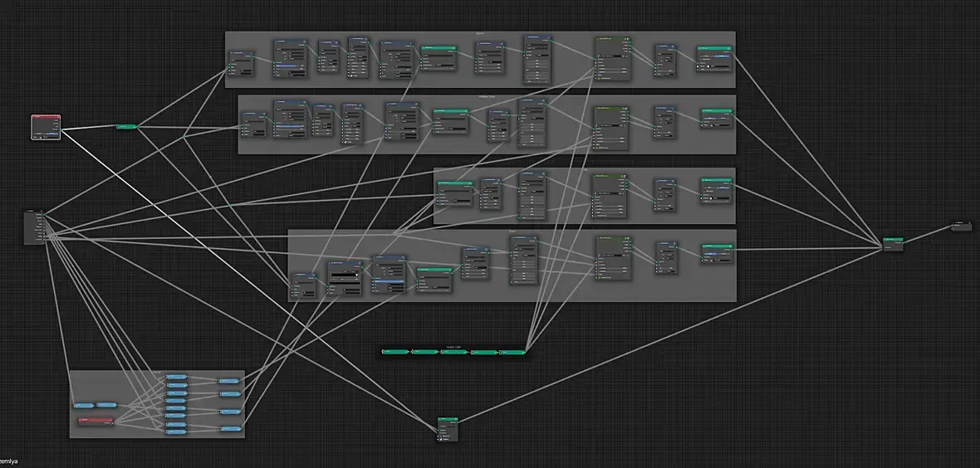Select the final green-header node in the topmost frame
This screenshot has width=980, height=468.
click(x=714, y=59)
